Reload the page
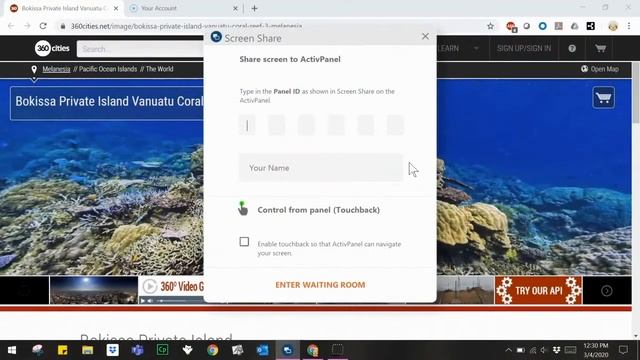 tap(43, 26)
